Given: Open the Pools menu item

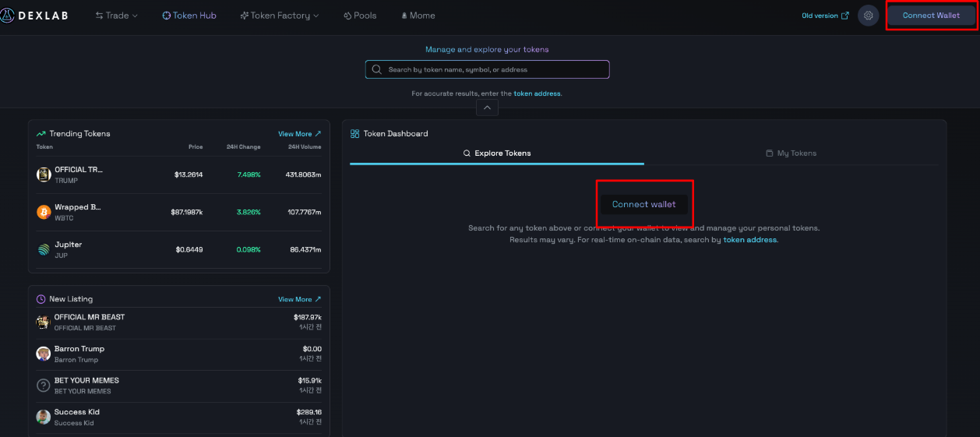Looking at the screenshot, I should tap(360, 16).
